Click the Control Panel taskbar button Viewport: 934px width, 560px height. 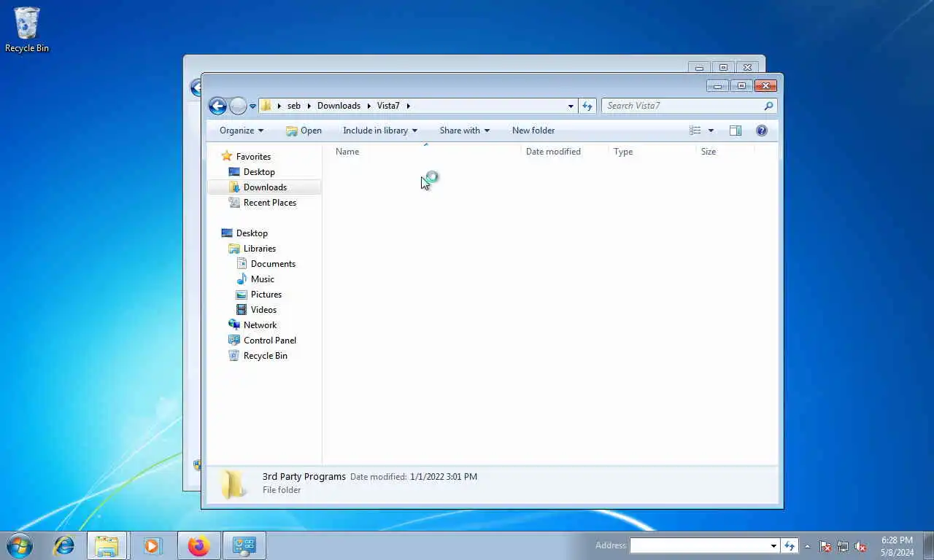(244, 545)
